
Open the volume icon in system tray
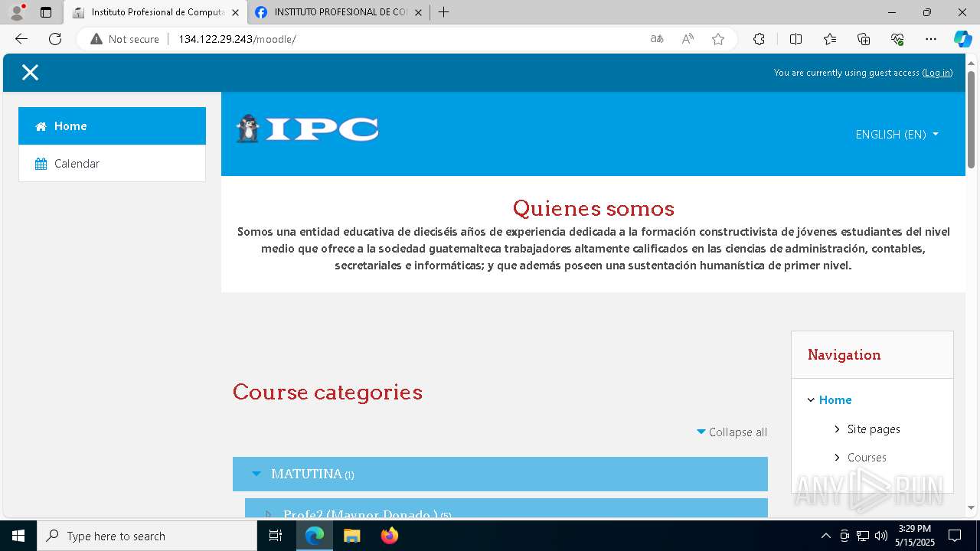(x=881, y=536)
